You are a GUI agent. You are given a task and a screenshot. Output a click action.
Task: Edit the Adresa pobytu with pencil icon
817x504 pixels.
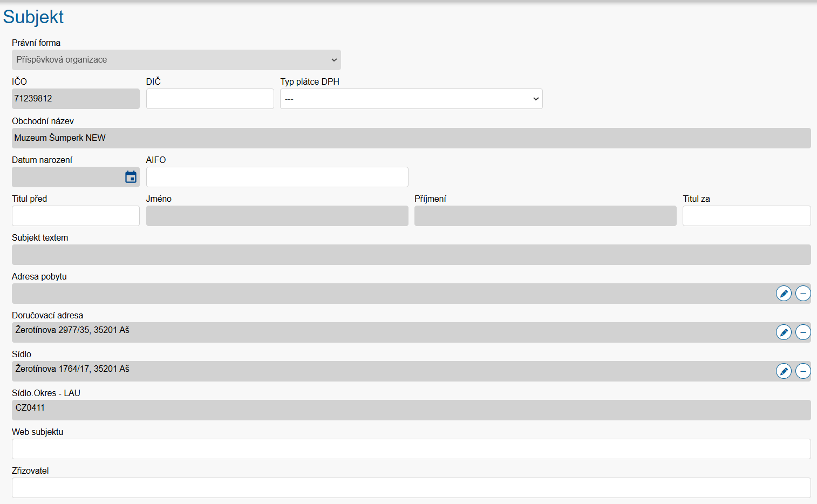(784, 294)
